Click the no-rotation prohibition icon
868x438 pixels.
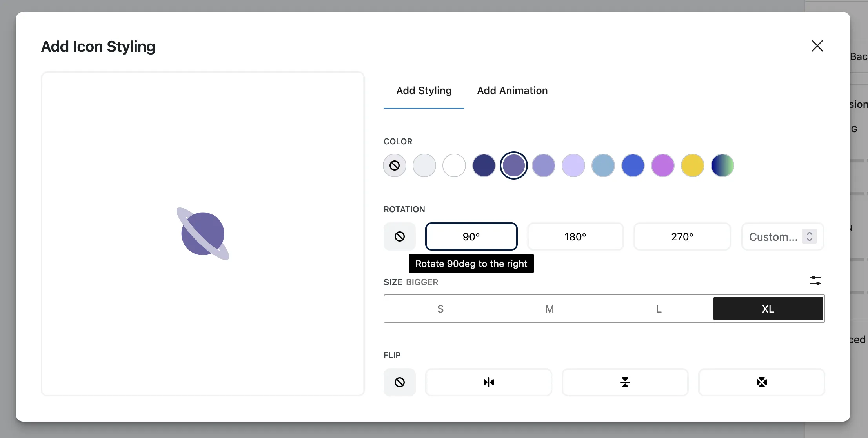pyautogui.click(x=399, y=236)
